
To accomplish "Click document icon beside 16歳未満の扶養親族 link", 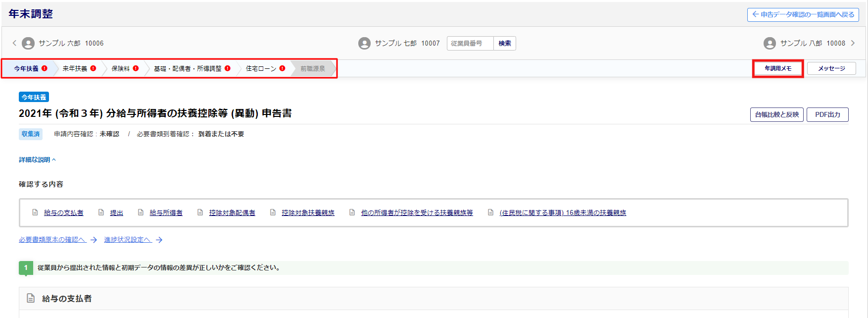I will point(490,212).
